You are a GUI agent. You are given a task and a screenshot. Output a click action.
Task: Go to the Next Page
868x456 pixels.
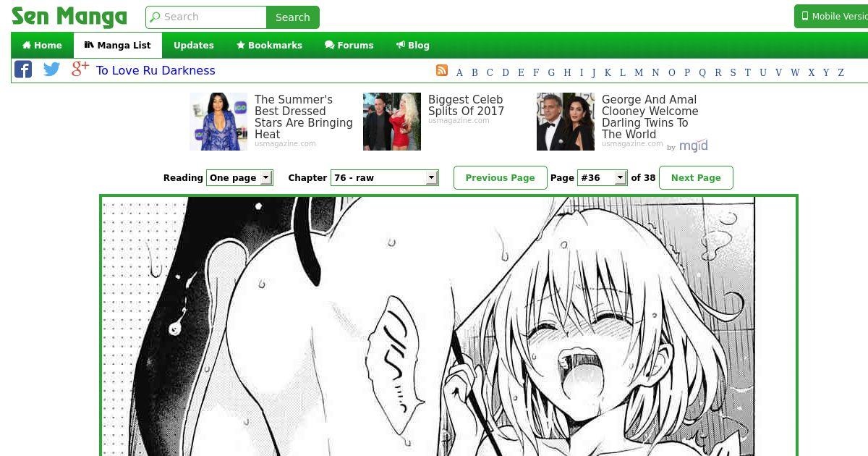pos(696,177)
